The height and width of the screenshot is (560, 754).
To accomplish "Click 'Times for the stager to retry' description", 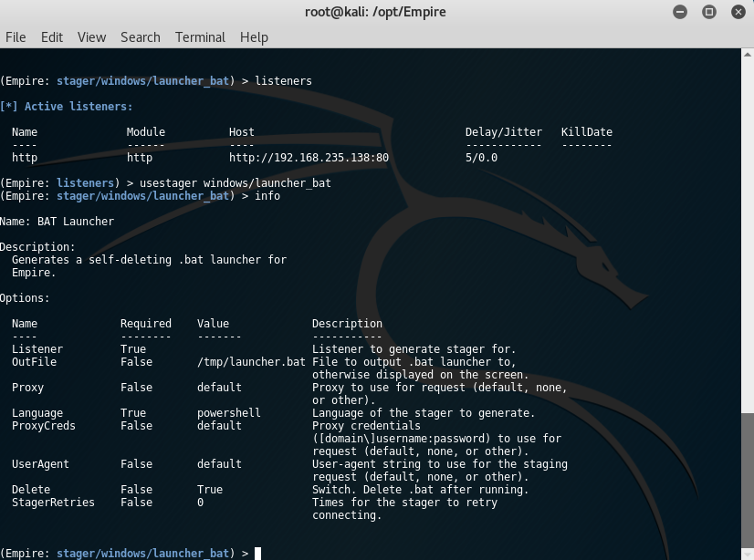I will tap(404, 503).
